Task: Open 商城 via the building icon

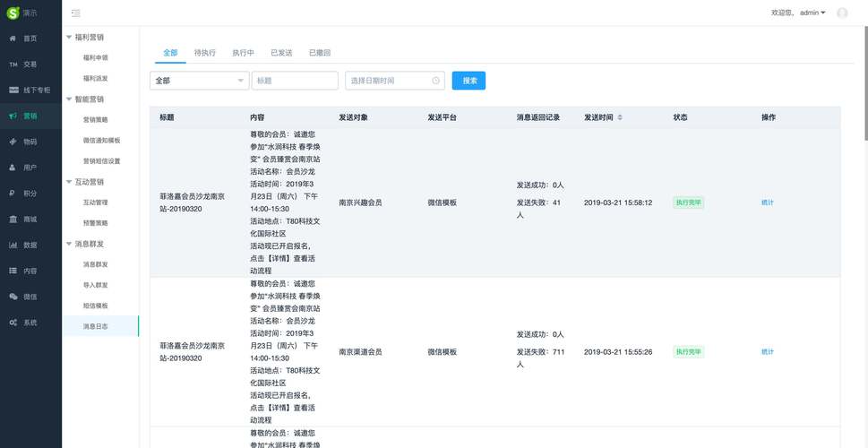Action: point(13,220)
